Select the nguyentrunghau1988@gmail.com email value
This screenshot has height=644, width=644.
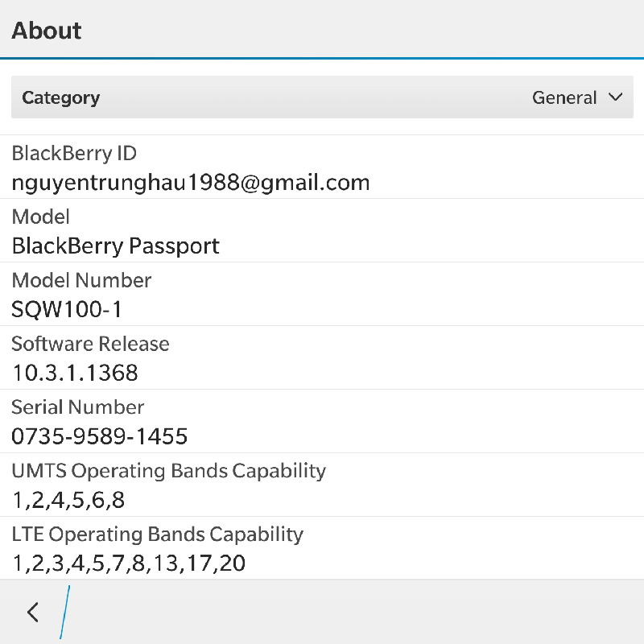point(191,183)
